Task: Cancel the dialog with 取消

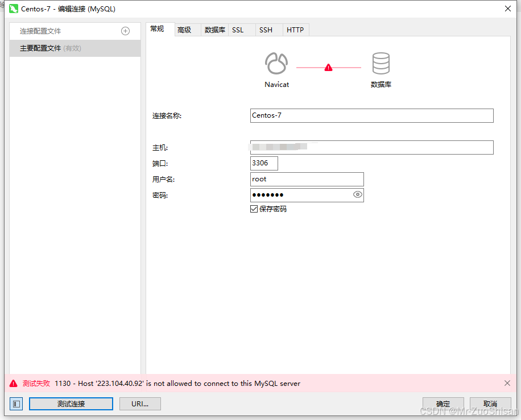Action: [x=490, y=404]
